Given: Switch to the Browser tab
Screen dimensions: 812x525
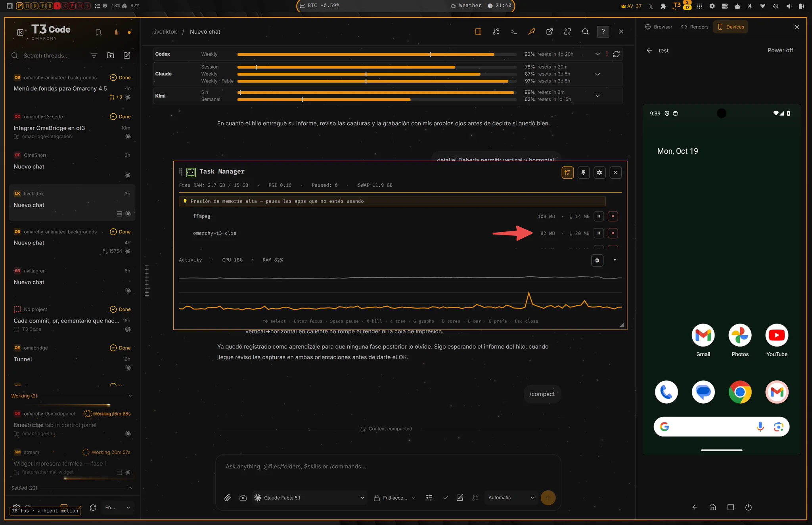Looking at the screenshot, I should pos(659,27).
